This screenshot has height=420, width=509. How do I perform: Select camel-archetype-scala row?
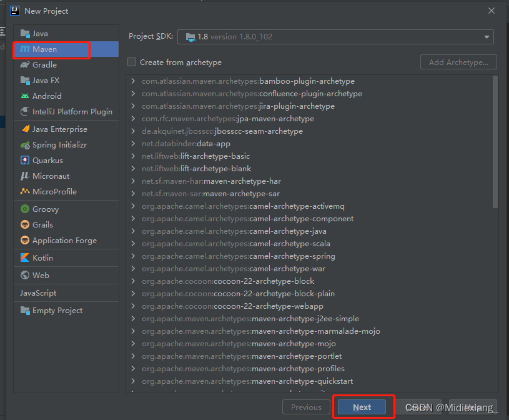(x=236, y=244)
